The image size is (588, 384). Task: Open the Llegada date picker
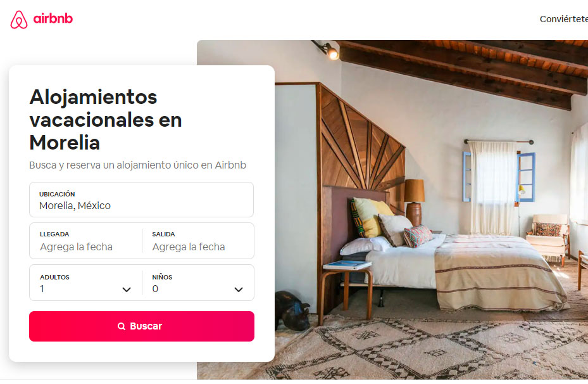[86, 241]
